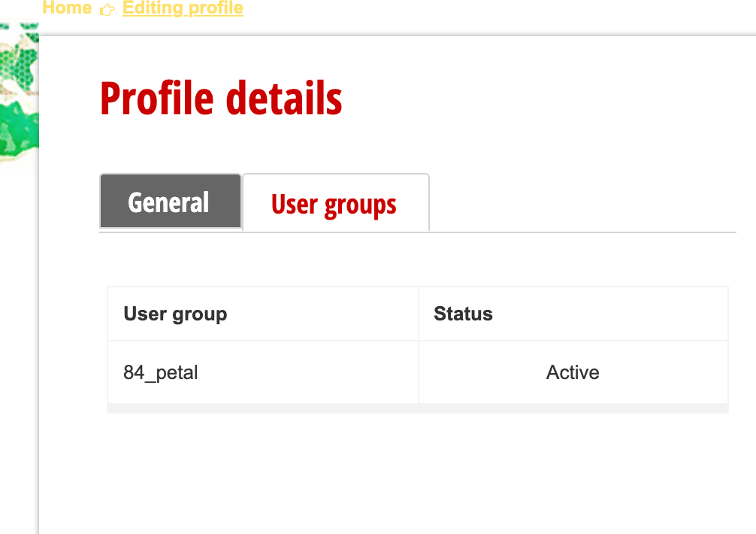Click the yellow Home text in the breadcrumb
756x534 pixels.
click(x=66, y=8)
